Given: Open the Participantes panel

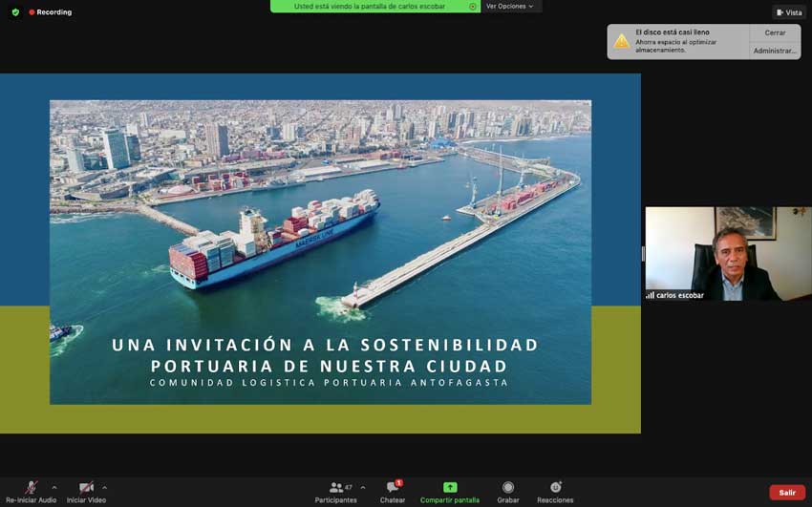Looking at the screenshot, I should pyautogui.click(x=335, y=488).
